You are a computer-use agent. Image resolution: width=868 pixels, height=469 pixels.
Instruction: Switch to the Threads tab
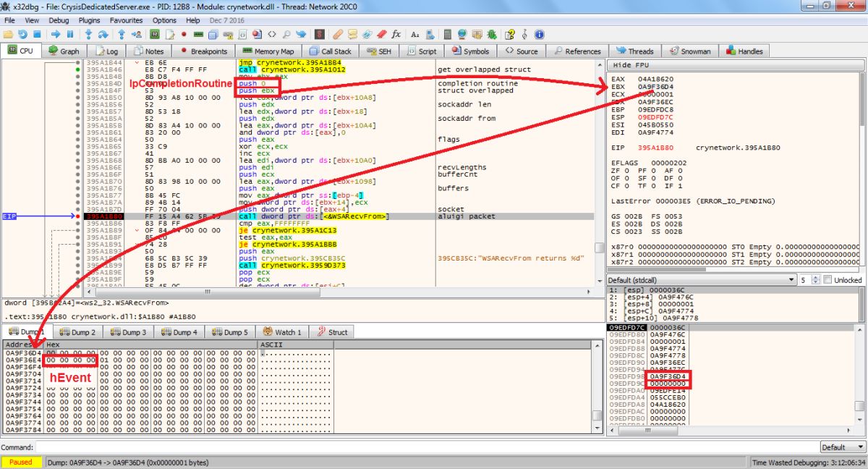click(x=634, y=51)
